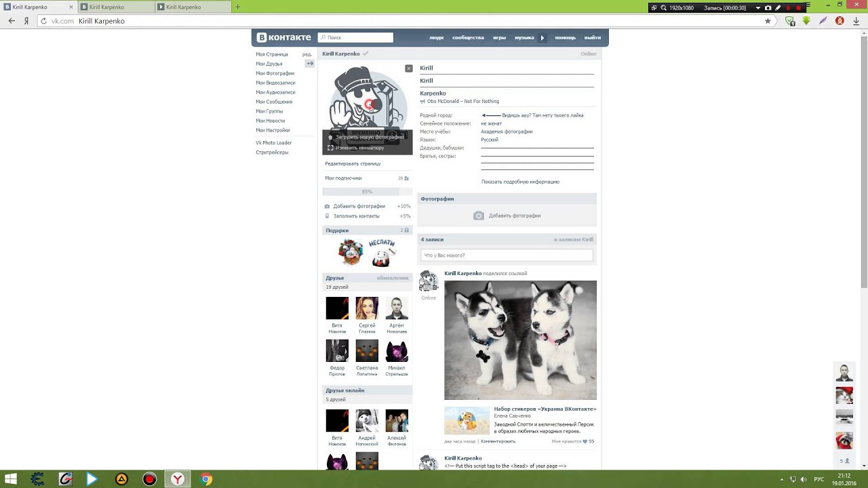The height and width of the screenshot is (488, 868).
Task: Click the husky puppies post image
Action: [520, 340]
